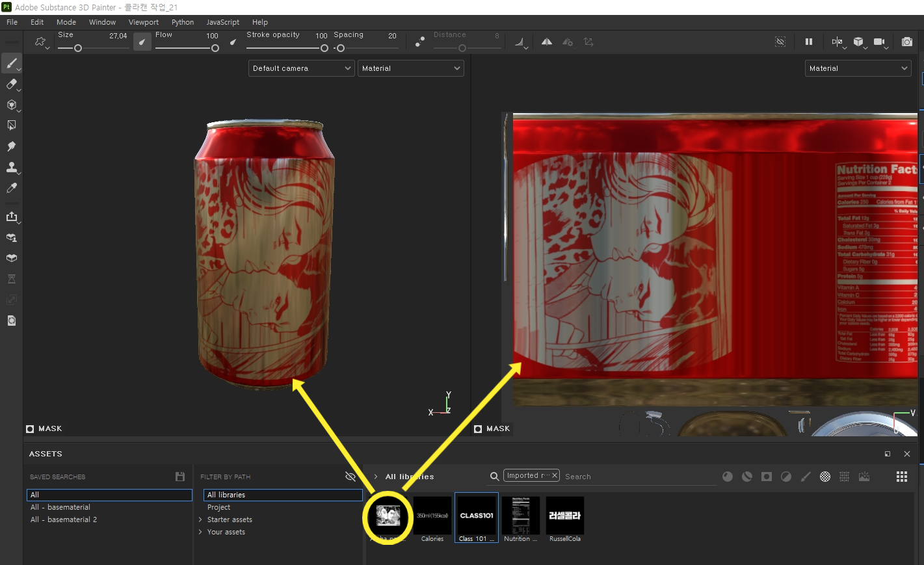Toggle lazy mouse option
Image resolution: width=924 pixels, height=565 pixels.
(420, 42)
